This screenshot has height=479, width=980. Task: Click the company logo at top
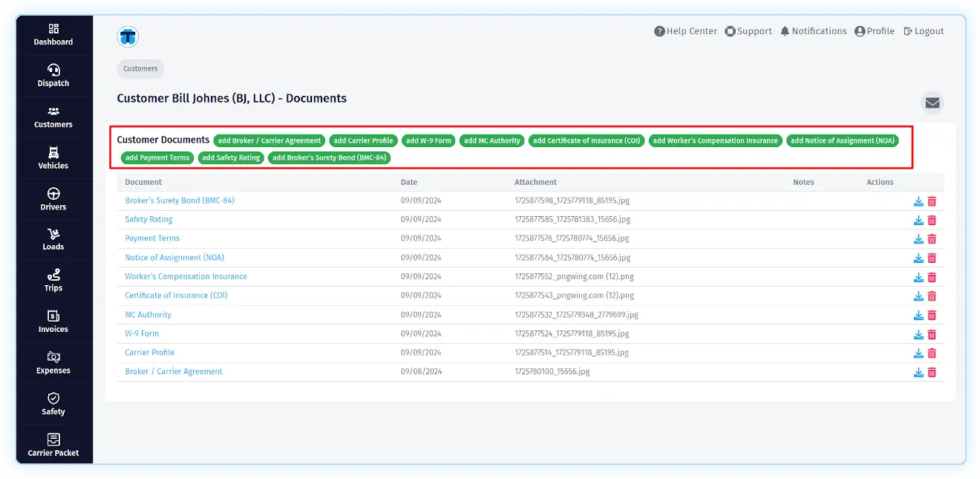[x=128, y=36]
